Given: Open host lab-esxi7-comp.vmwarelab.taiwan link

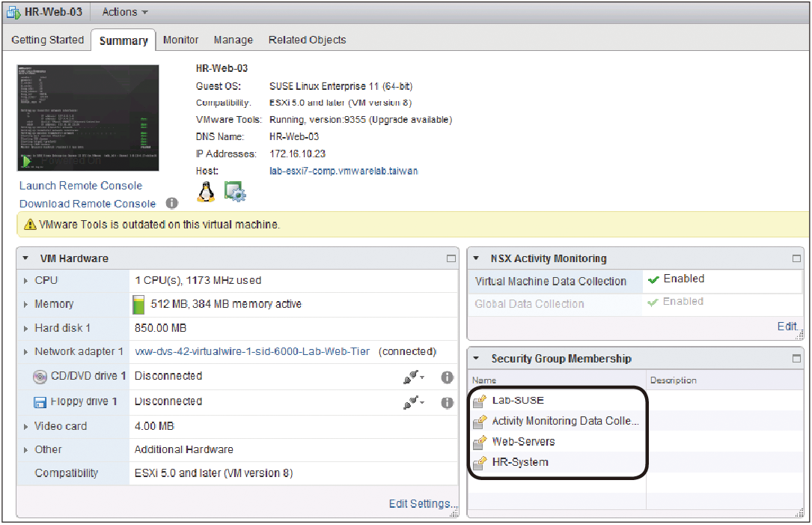Looking at the screenshot, I should [x=344, y=171].
